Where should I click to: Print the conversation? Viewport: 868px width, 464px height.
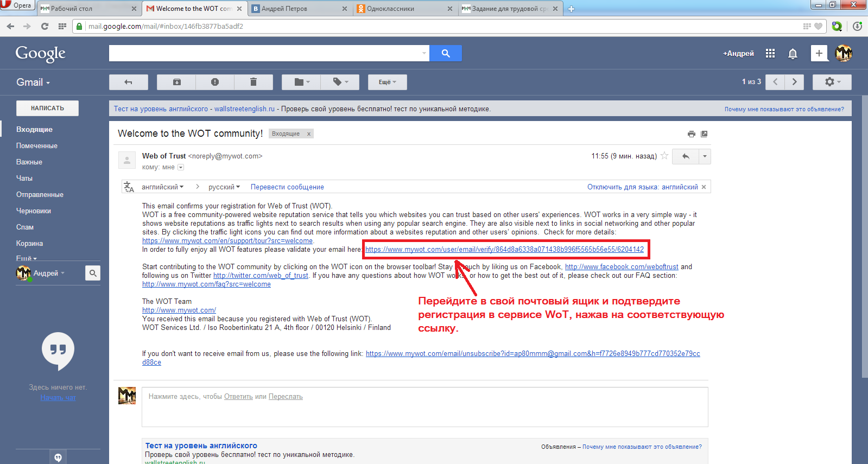click(x=691, y=134)
